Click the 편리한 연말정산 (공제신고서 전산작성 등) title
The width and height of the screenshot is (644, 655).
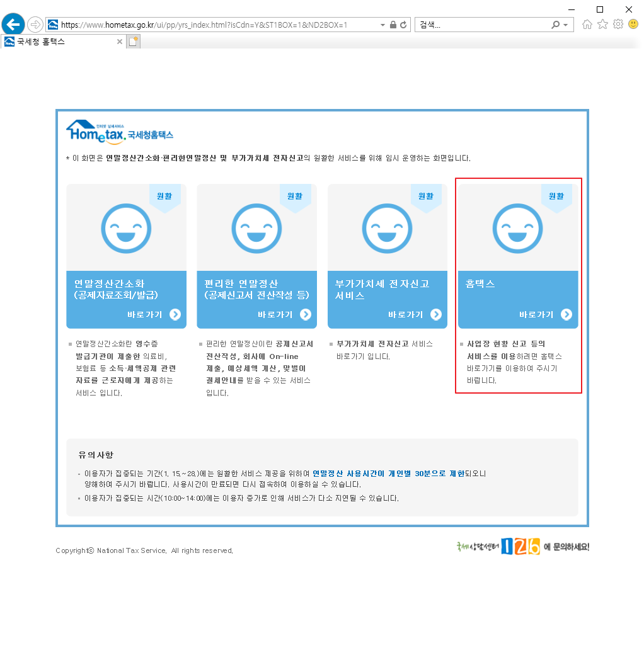coord(256,290)
